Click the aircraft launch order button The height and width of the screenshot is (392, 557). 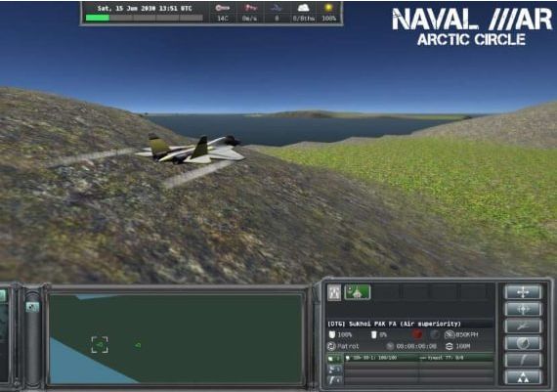click(x=523, y=327)
